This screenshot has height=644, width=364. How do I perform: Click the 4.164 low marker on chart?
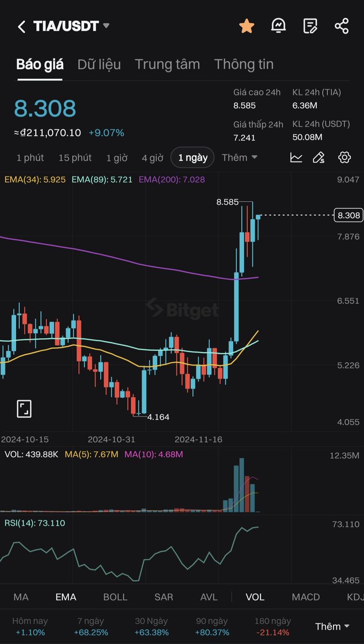coord(158,416)
